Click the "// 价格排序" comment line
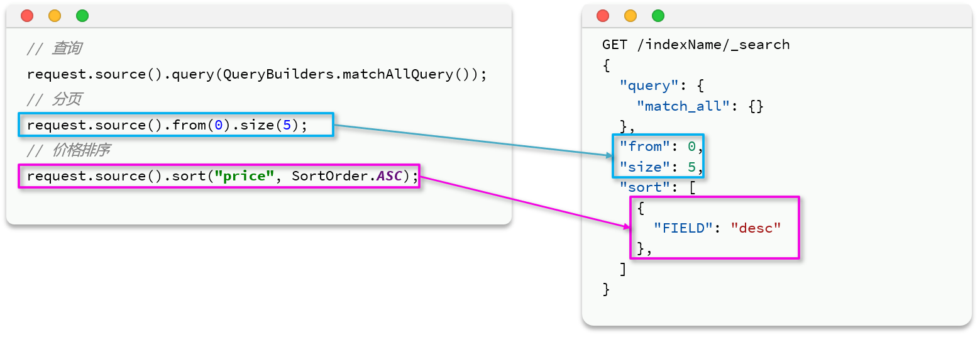Screen dimensions: 980x337 point(69,150)
